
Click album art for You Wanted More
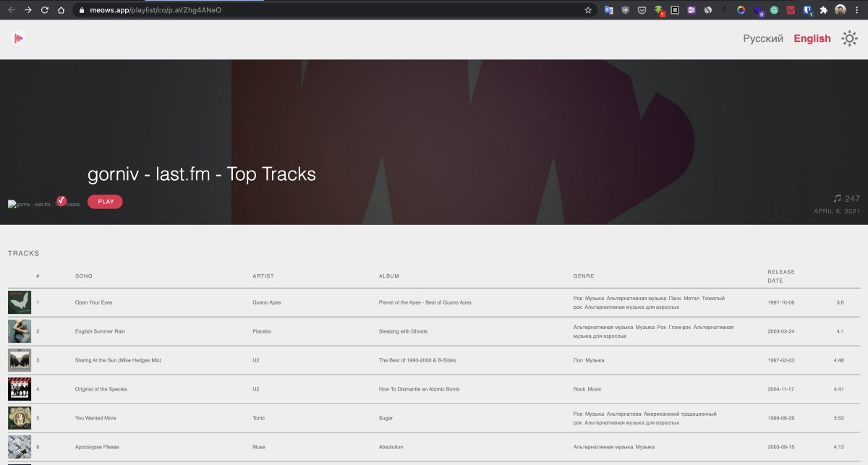pos(20,418)
